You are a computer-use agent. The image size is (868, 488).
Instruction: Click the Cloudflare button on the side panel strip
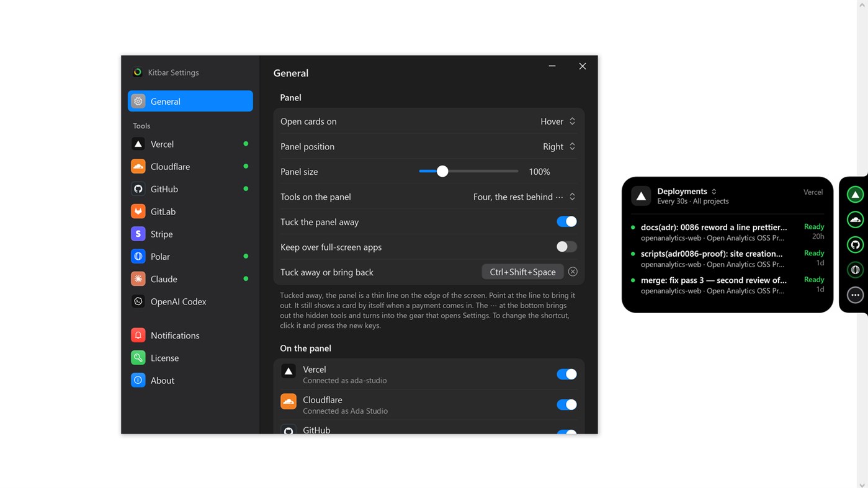pyautogui.click(x=855, y=220)
